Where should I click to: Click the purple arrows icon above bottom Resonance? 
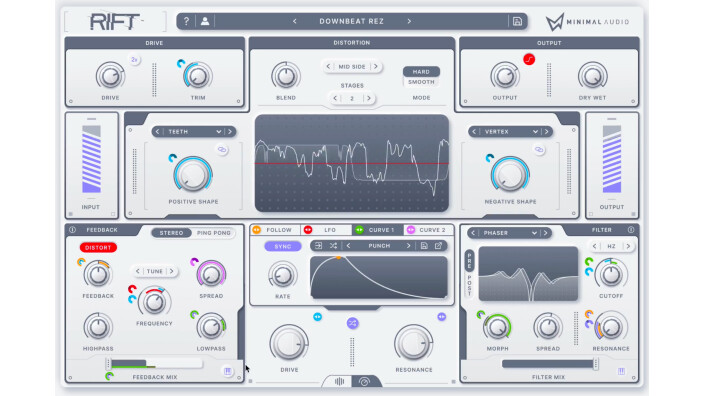(x=441, y=317)
